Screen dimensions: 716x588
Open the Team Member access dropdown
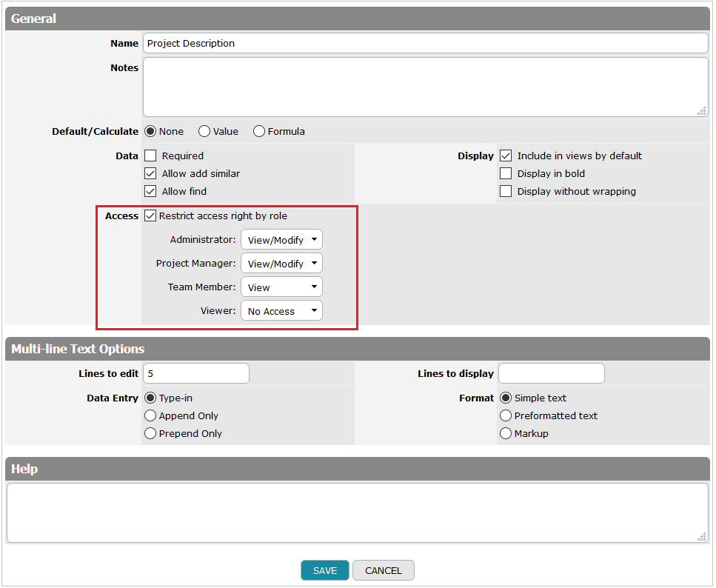[281, 287]
